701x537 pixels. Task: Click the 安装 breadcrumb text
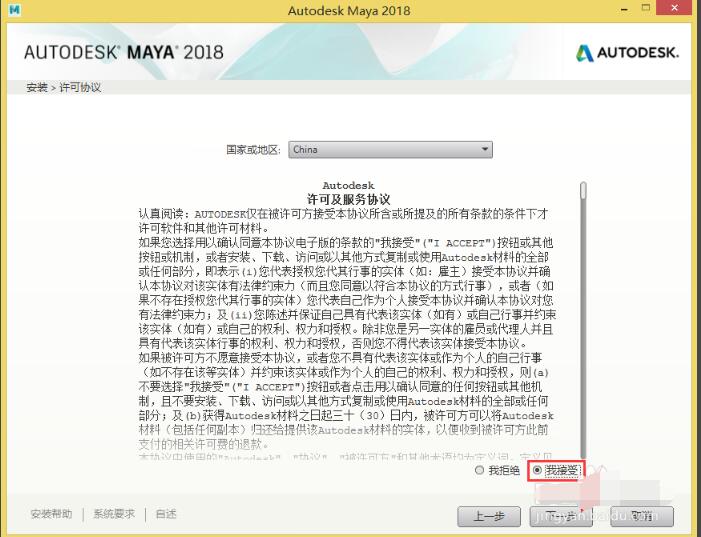click(37, 87)
